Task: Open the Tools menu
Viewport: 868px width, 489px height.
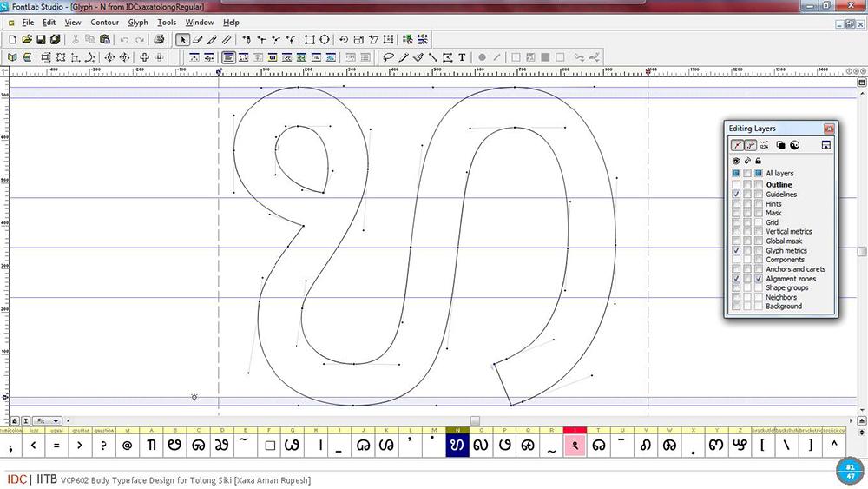Action: [167, 23]
